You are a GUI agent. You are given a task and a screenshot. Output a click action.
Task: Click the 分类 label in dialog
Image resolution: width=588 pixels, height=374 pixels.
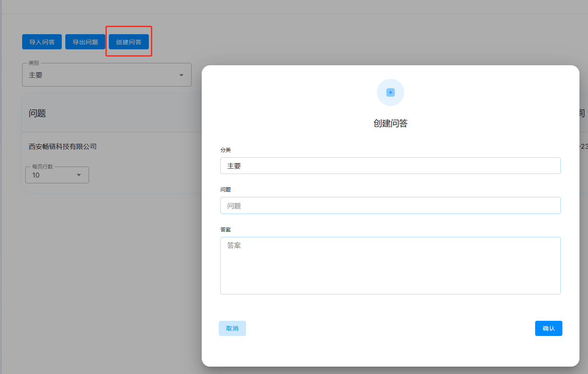point(225,150)
